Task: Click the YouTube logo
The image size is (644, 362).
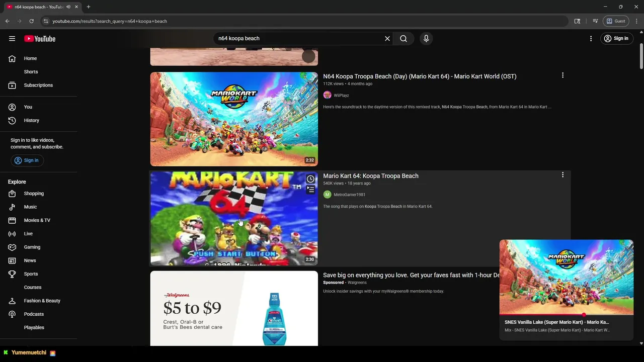Action: pos(40,39)
